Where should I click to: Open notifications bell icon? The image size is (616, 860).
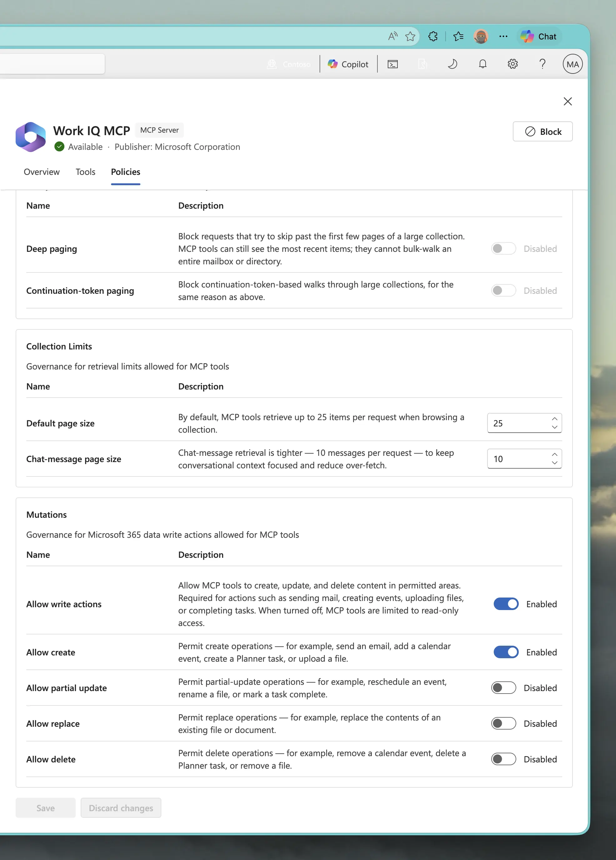(482, 64)
